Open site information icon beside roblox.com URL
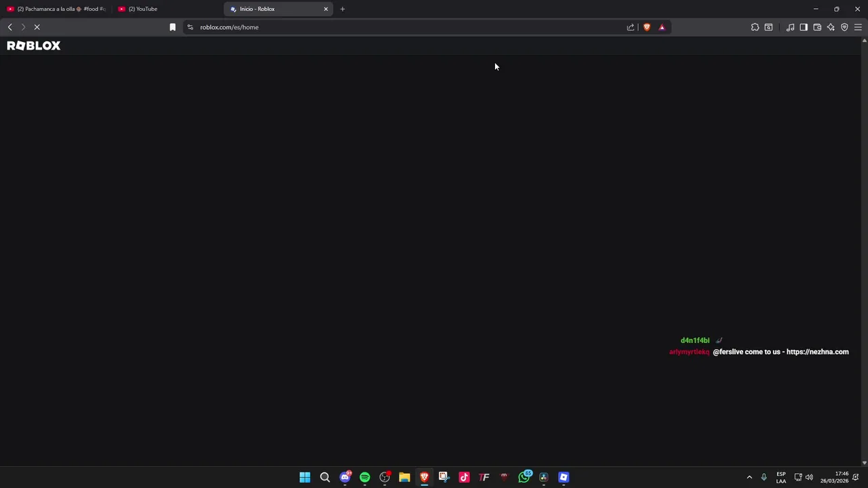The width and height of the screenshot is (868, 488). point(190,27)
